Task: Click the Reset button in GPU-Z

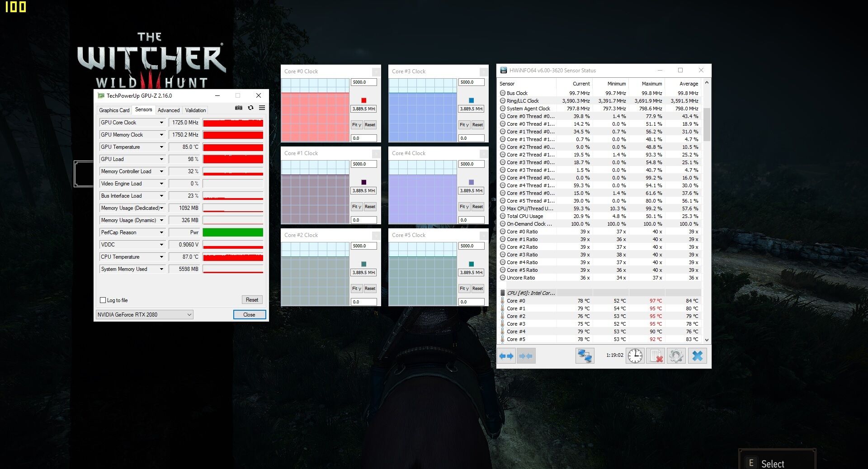Action: (252, 300)
